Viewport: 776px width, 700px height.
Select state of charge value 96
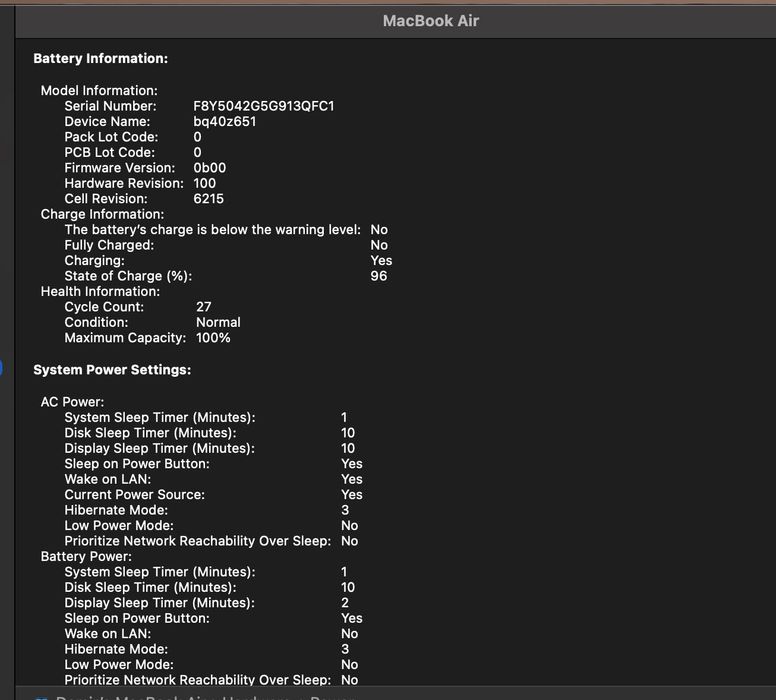pyautogui.click(x=379, y=276)
